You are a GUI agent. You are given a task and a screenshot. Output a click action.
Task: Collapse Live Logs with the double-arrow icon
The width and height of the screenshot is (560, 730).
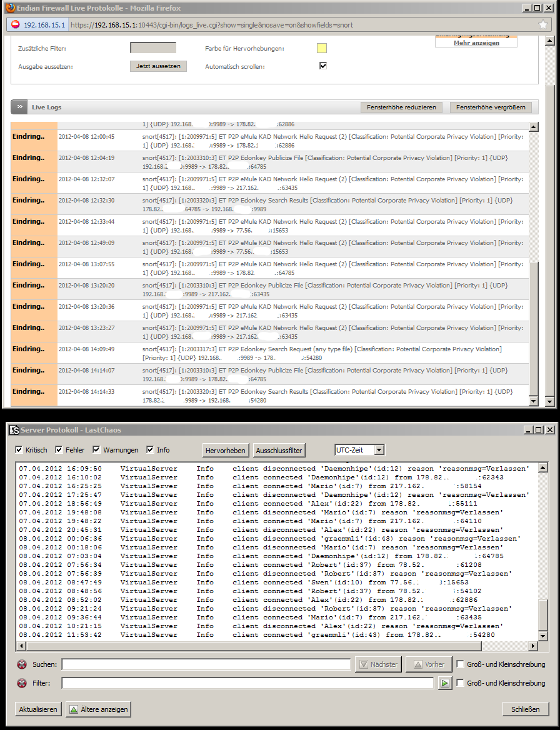(19, 107)
